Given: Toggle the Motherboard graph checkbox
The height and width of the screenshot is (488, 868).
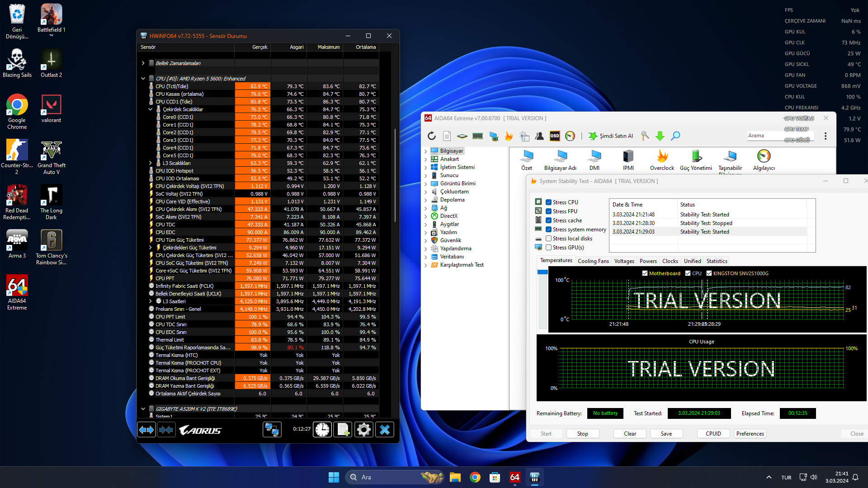Looking at the screenshot, I should point(645,273).
